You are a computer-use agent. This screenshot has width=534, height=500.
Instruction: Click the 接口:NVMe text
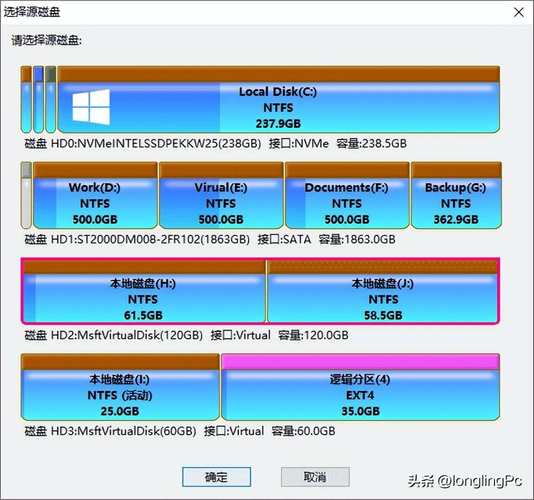point(299,143)
